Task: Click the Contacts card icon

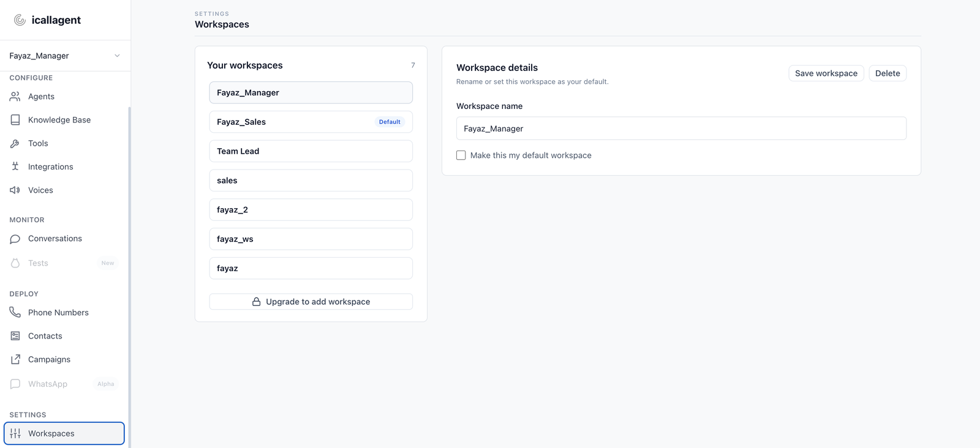Action: [15, 336]
